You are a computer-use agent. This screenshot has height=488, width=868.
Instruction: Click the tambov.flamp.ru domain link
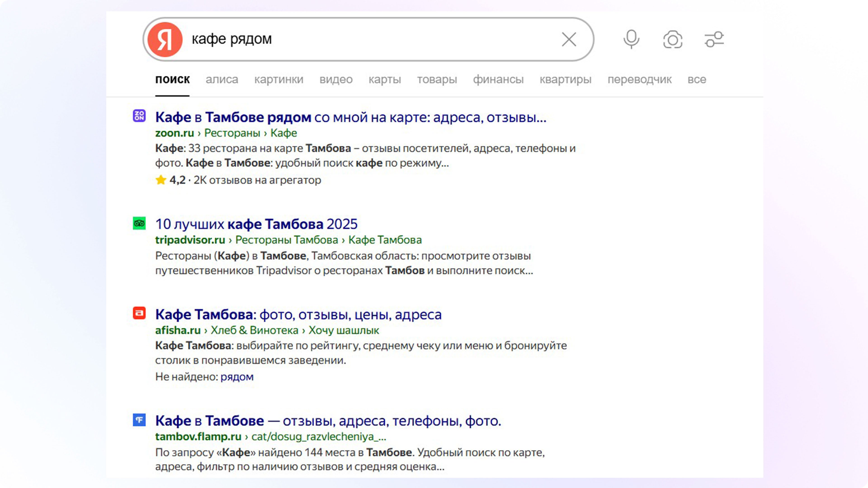click(x=198, y=436)
